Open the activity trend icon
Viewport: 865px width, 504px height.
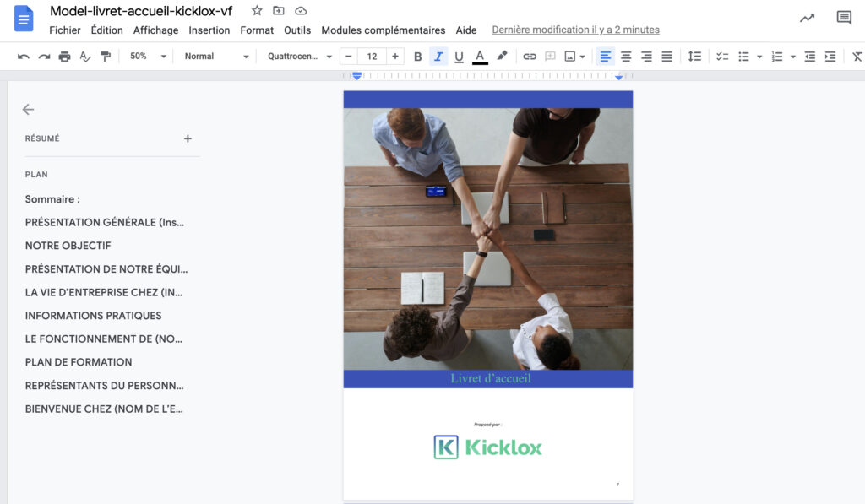tap(807, 19)
